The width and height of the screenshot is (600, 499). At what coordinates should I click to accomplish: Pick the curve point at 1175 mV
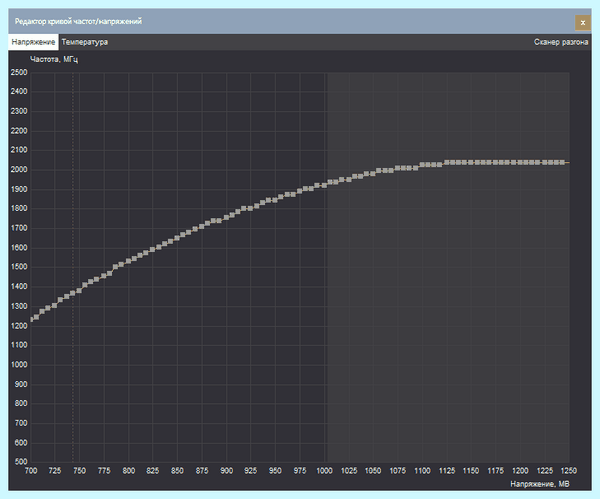coord(496,162)
